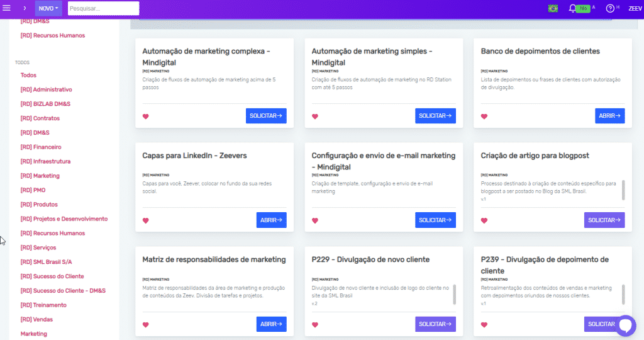Image resolution: width=644 pixels, height=340 pixels.
Task: Select [RD] Administrativo category
Action: 46,89
